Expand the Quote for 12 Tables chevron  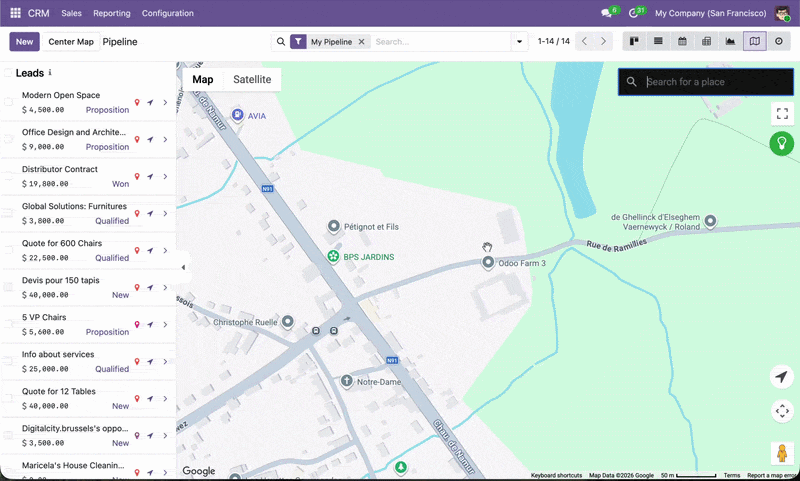point(165,398)
